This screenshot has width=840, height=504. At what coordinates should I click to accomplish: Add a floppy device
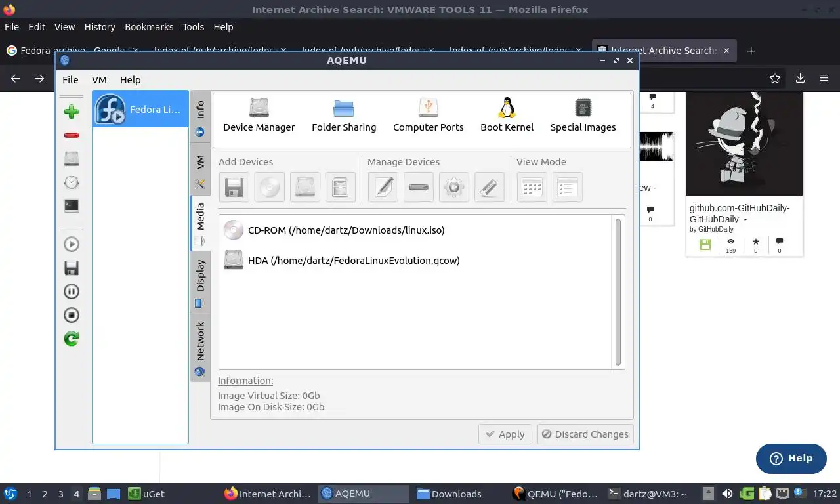click(x=234, y=188)
